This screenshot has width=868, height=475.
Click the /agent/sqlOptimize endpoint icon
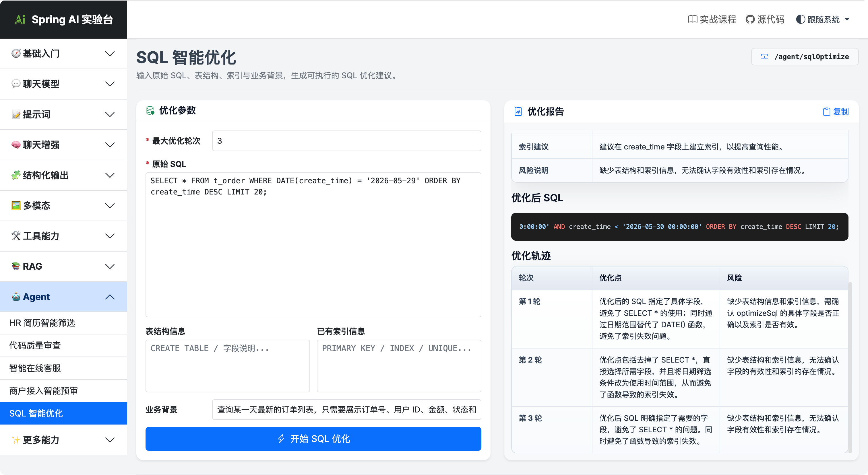[765, 57]
